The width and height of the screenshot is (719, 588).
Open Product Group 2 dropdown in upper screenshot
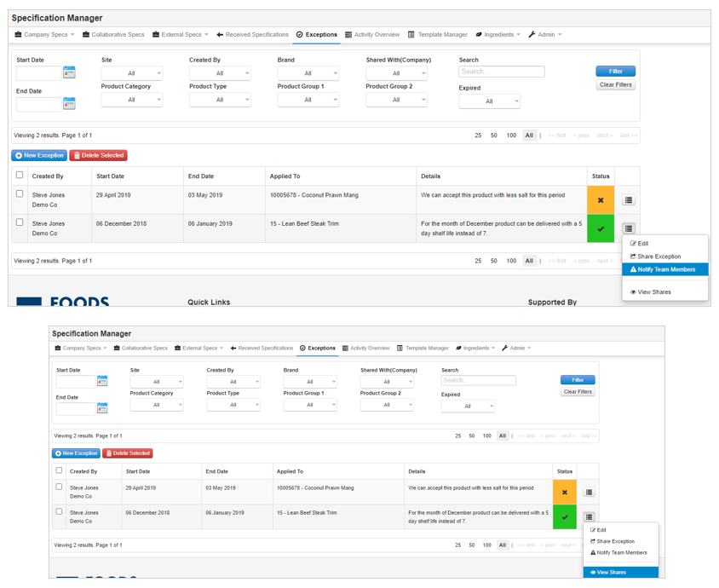tap(396, 100)
